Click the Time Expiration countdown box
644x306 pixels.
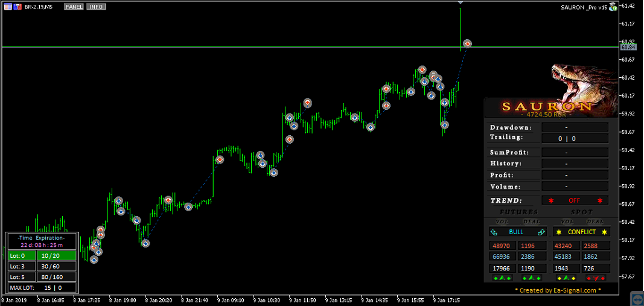point(42,241)
